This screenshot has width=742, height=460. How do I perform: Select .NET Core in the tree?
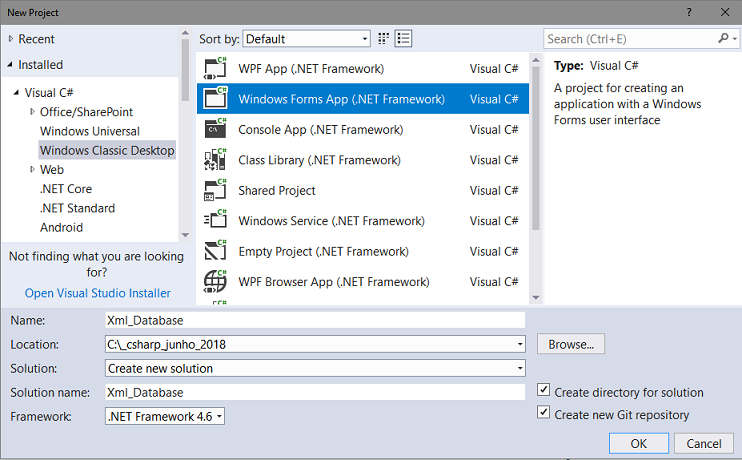tap(66, 189)
